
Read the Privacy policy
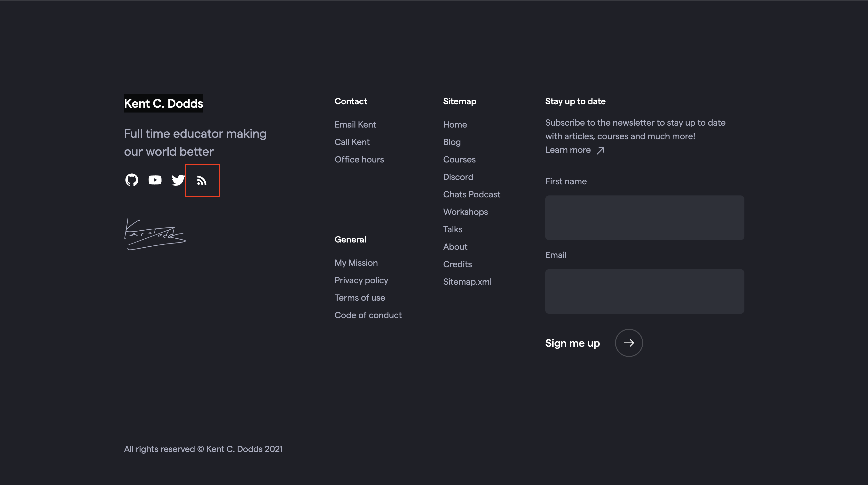click(x=361, y=280)
